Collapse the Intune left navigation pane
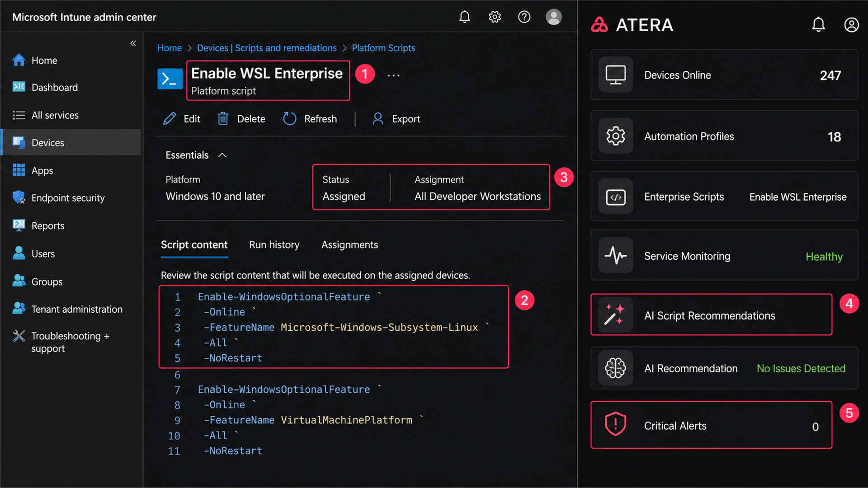This screenshot has height=488, width=868. [133, 43]
